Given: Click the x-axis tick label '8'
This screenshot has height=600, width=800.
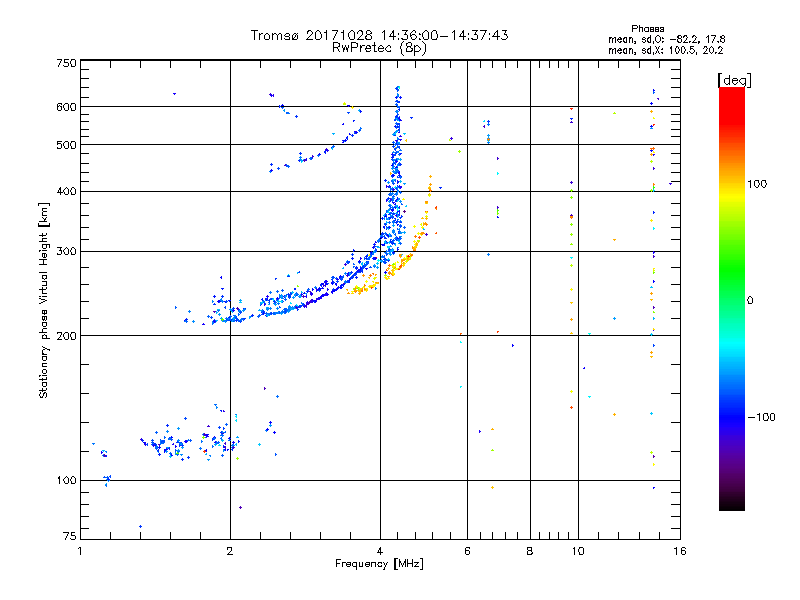Looking at the screenshot, I should [x=530, y=551].
